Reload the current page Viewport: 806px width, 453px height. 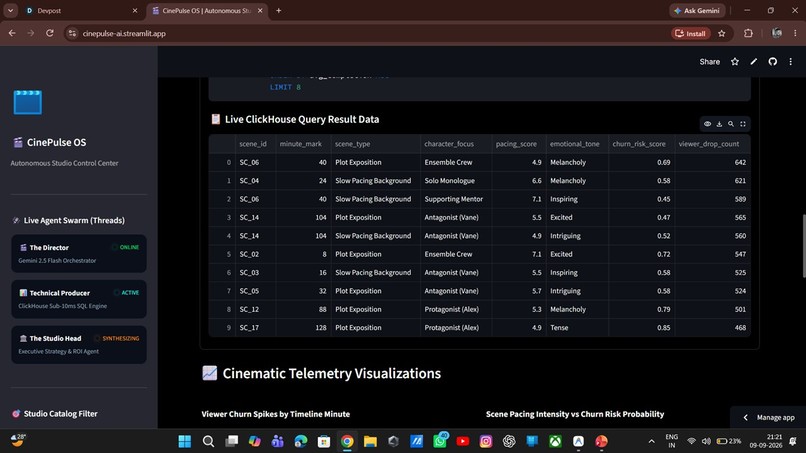click(x=49, y=33)
